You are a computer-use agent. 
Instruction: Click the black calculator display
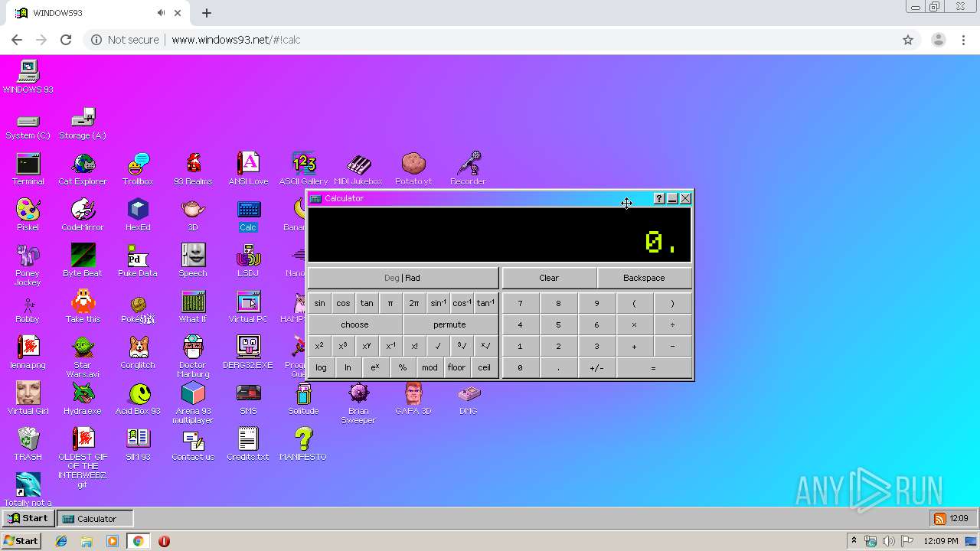coord(499,235)
